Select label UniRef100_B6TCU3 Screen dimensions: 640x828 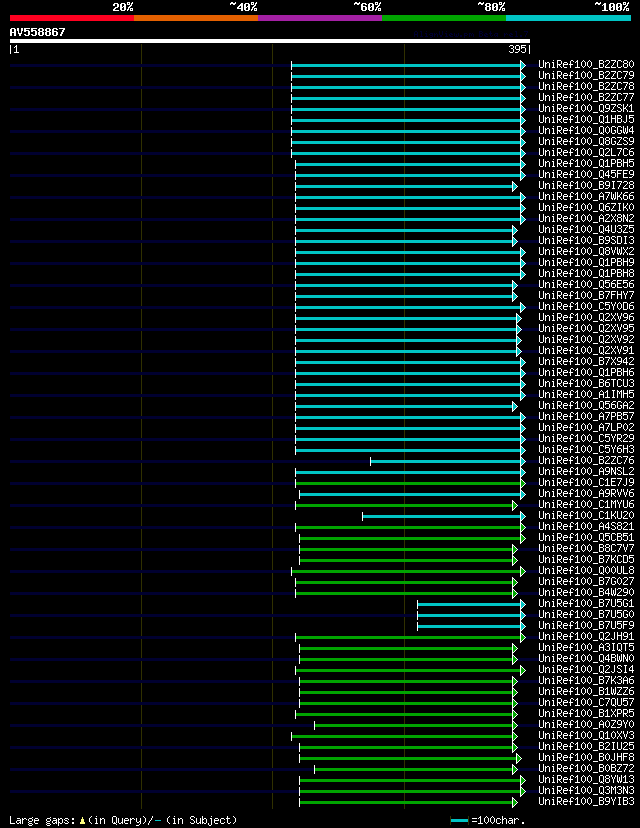(586, 383)
